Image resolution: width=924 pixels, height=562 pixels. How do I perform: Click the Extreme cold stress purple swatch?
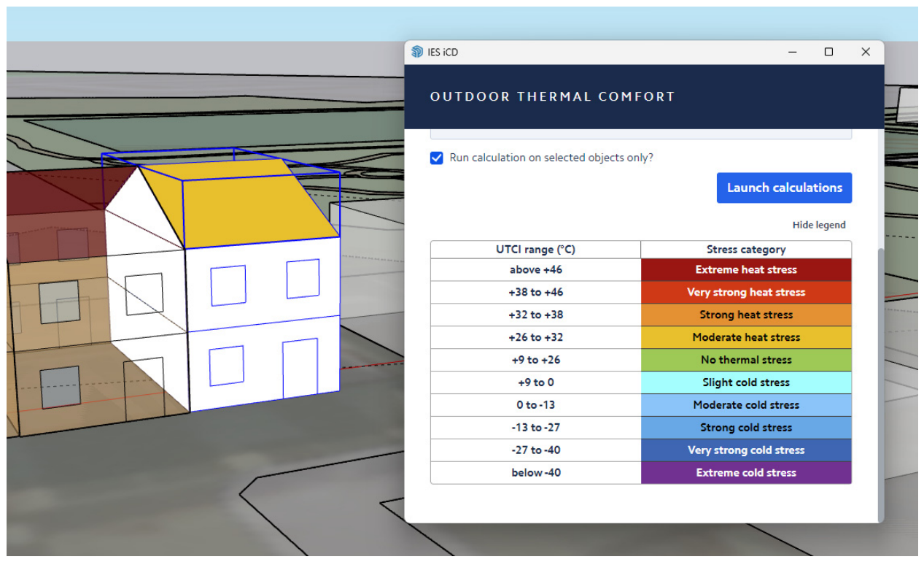click(746, 472)
